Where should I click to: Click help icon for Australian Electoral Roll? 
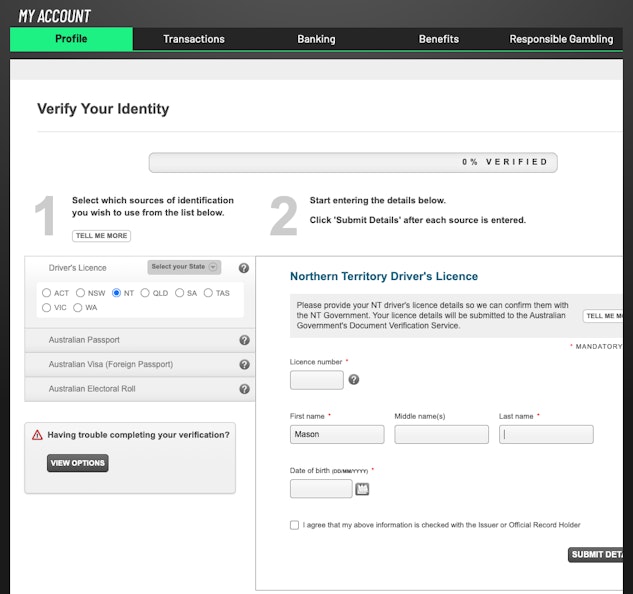click(244, 389)
